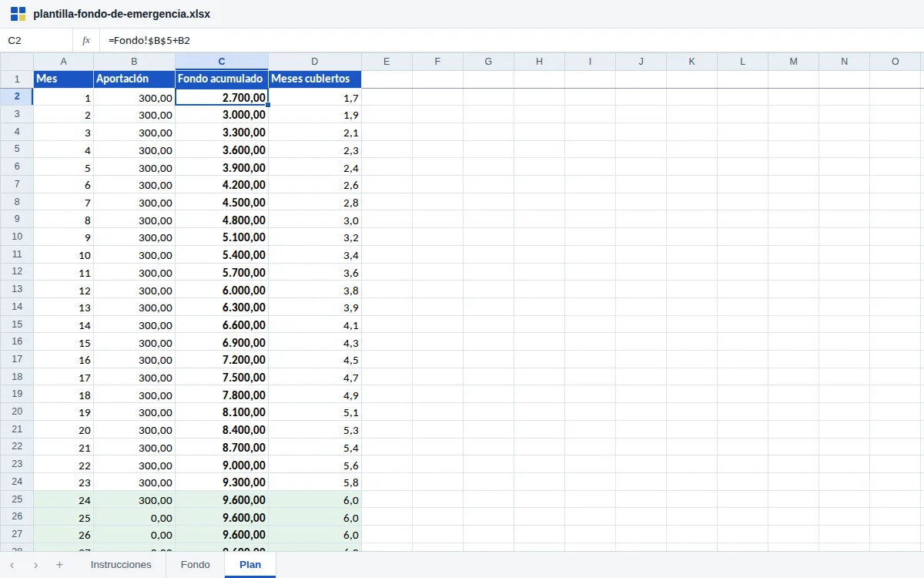This screenshot has height=578, width=924.
Task: Click the 'Fondo acumulado' header cell
Action: 222,79
